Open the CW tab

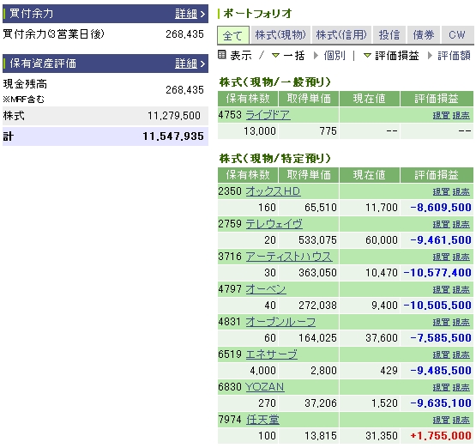(457, 35)
